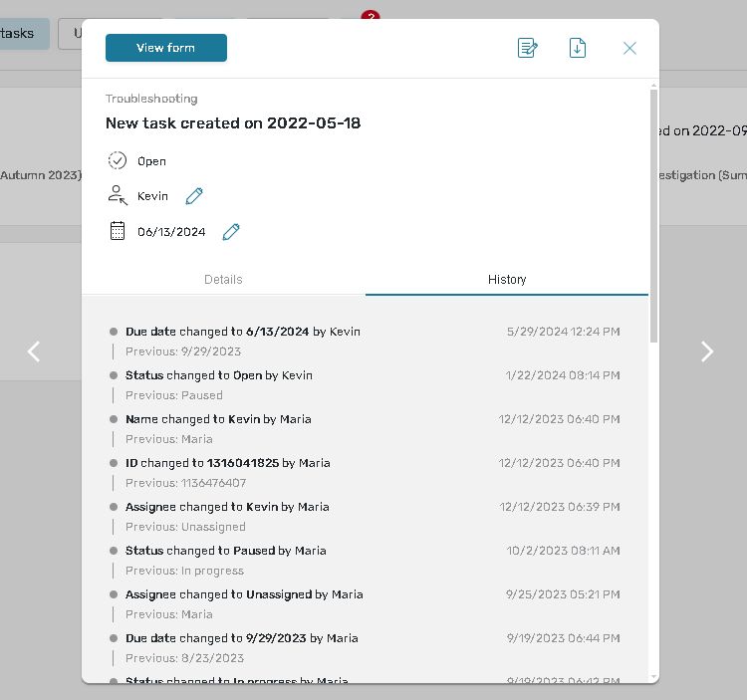Click the task title 'New task created on 2022-05-18'
The image size is (747, 700).
click(x=233, y=123)
